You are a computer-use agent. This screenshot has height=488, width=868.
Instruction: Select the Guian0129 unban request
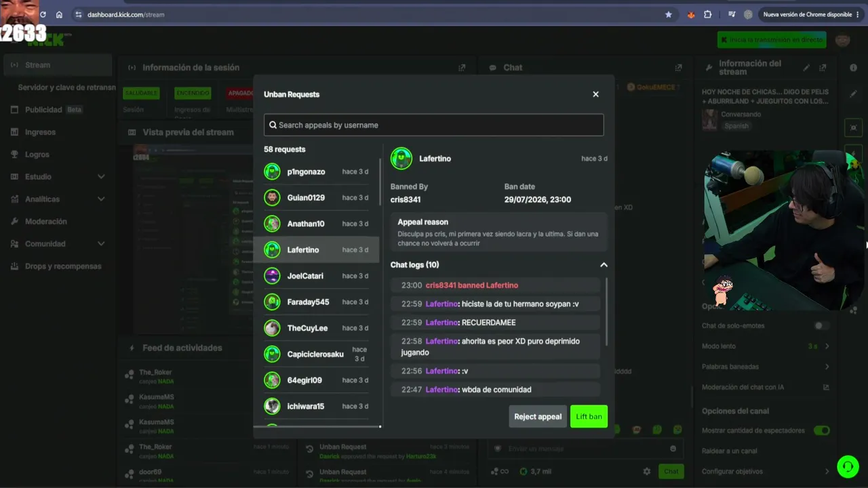click(316, 198)
